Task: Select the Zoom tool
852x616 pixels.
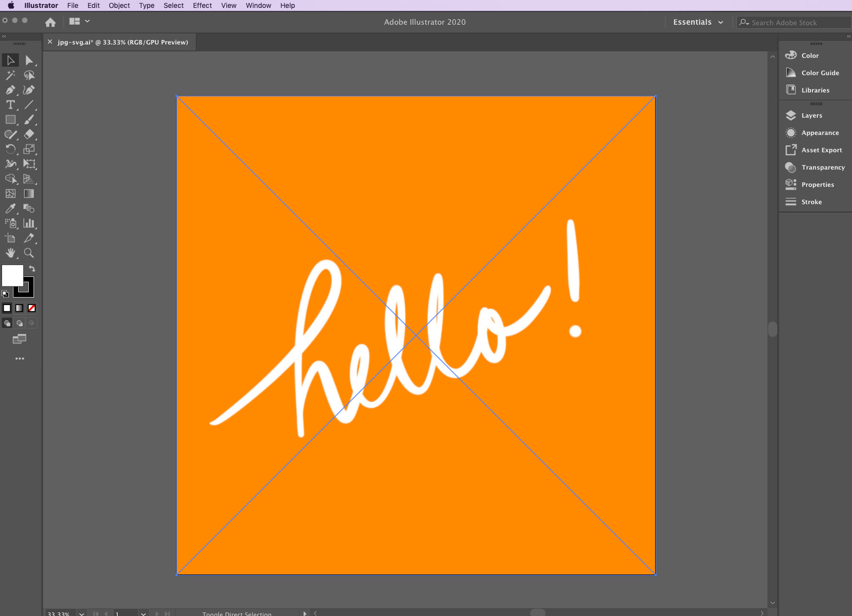Action: [29, 253]
